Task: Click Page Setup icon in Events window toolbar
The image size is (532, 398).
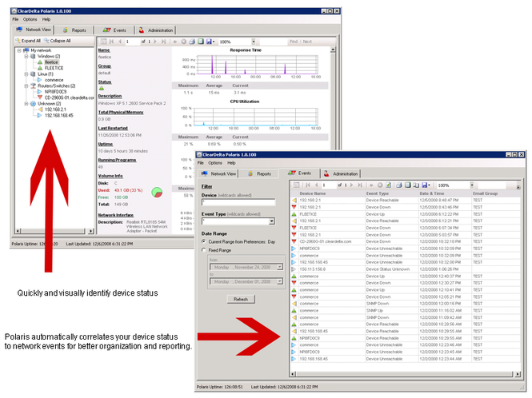Action: click(416, 185)
